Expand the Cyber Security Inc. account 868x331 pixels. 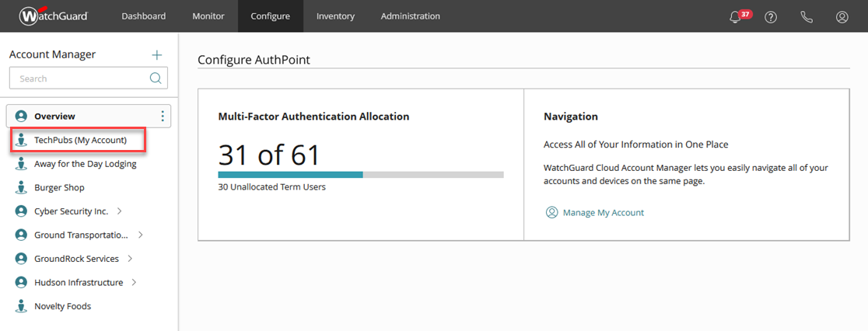tap(120, 211)
